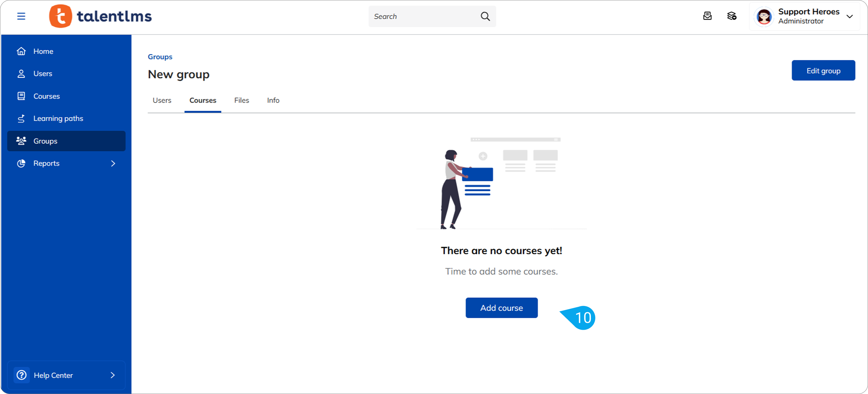Viewport: 868px width, 394px height.
Task: Toggle the hamburger menu icon
Action: point(21,16)
